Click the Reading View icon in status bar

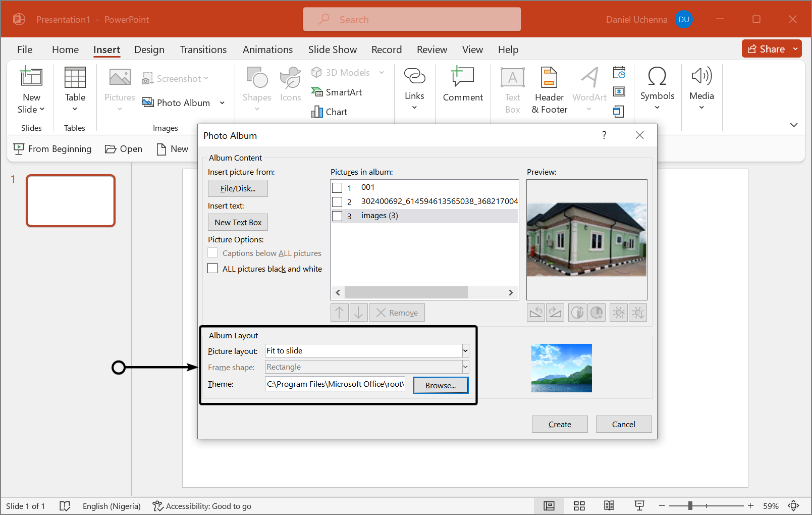[x=609, y=506]
